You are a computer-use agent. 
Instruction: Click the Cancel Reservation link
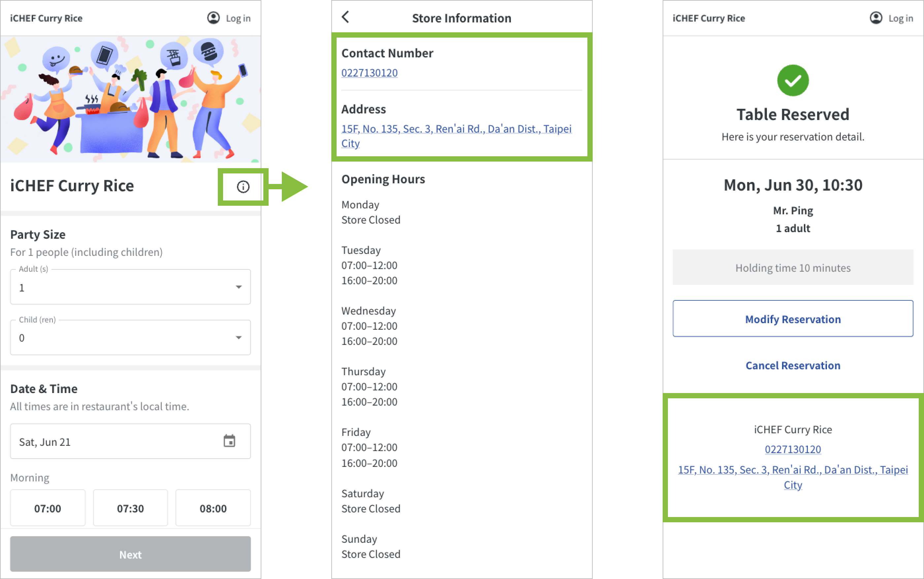793,365
